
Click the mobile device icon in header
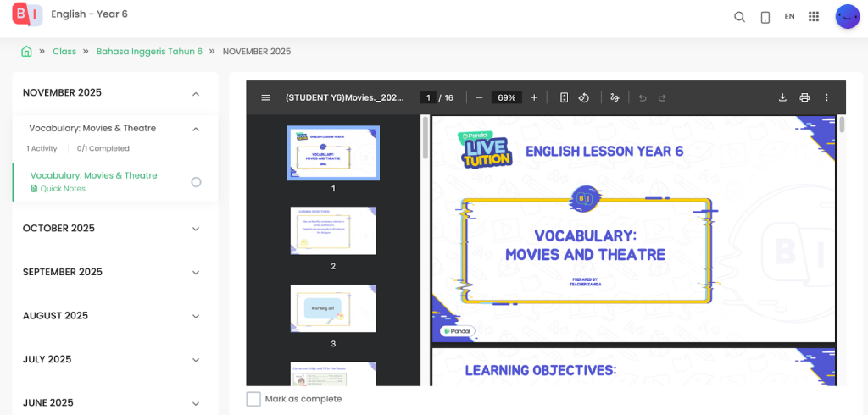point(765,17)
